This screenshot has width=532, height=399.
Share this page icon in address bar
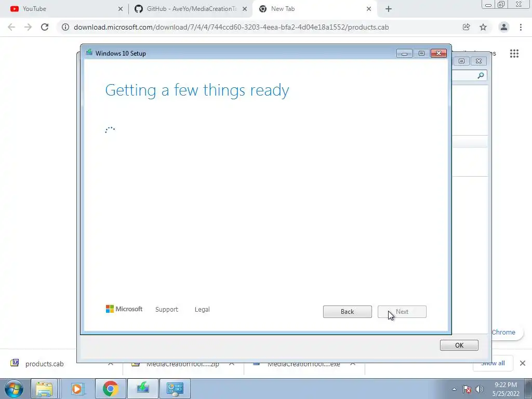coord(467,27)
